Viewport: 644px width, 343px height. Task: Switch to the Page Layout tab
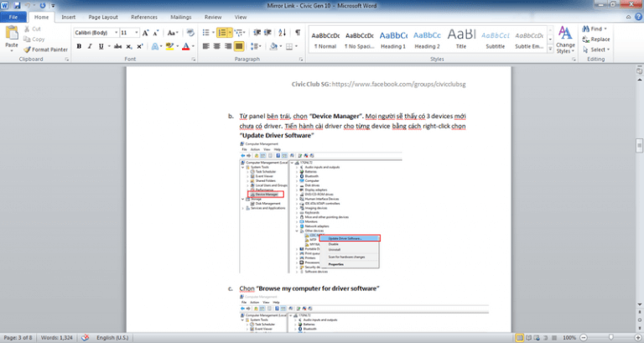[x=104, y=16]
